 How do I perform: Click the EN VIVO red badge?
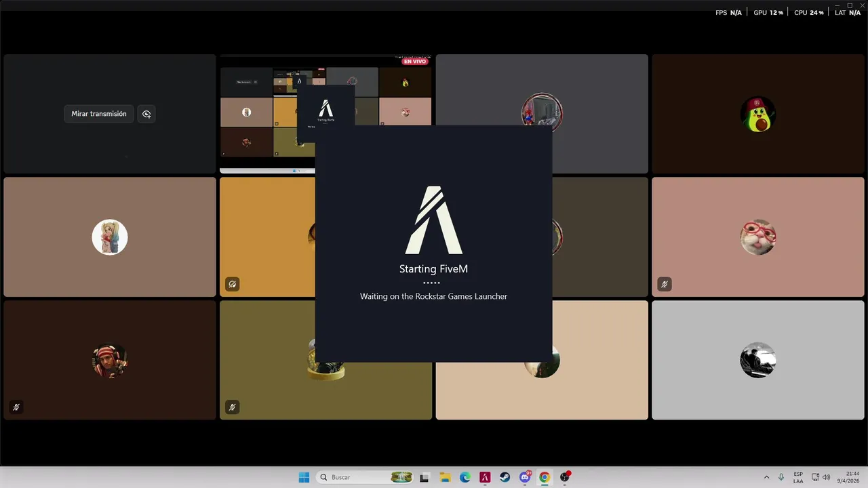pos(415,61)
